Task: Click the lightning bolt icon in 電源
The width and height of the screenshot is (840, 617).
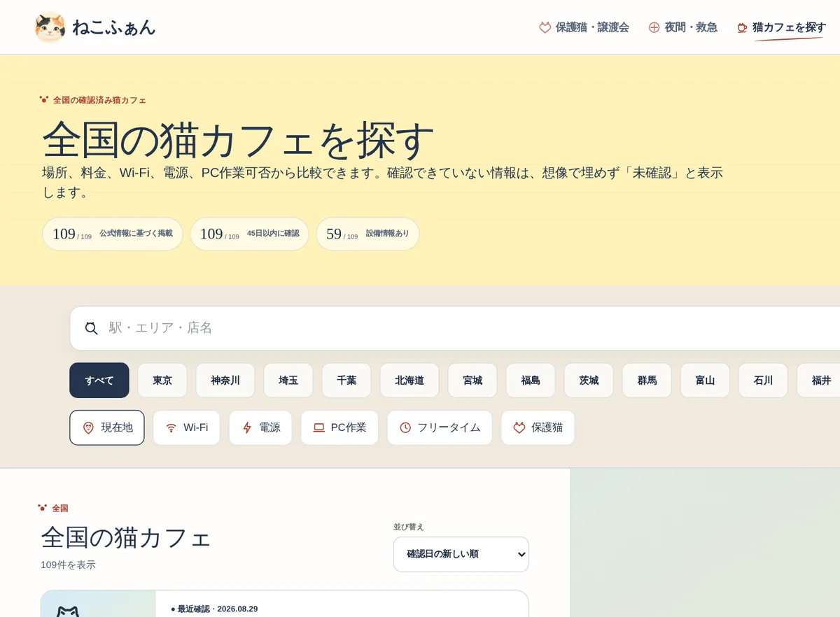Action: click(x=246, y=427)
